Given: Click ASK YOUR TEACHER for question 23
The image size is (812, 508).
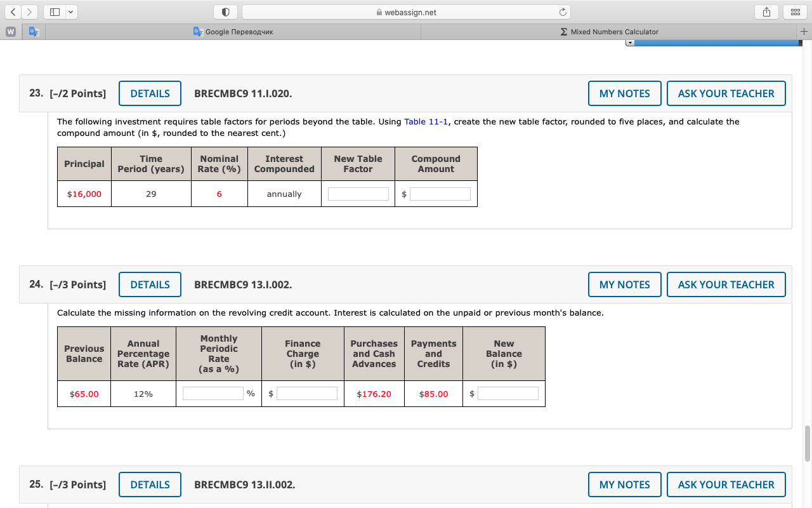Looking at the screenshot, I should coord(726,93).
